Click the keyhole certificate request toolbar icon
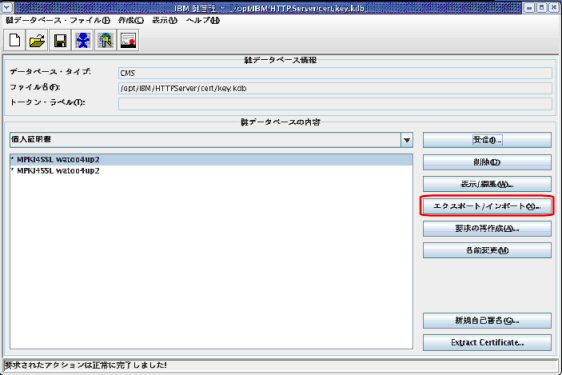This screenshot has height=375, width=562. 105,40
